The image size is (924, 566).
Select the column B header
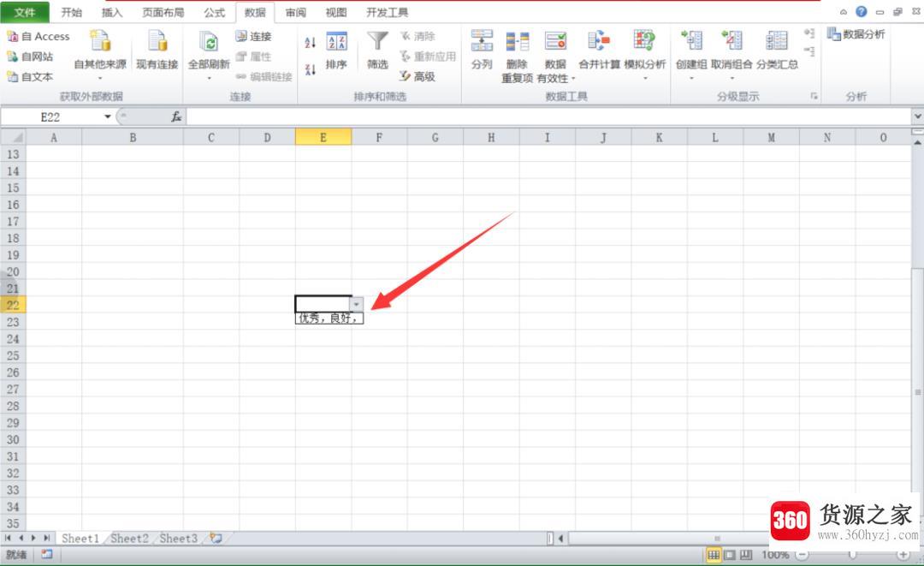click(133, 137)
